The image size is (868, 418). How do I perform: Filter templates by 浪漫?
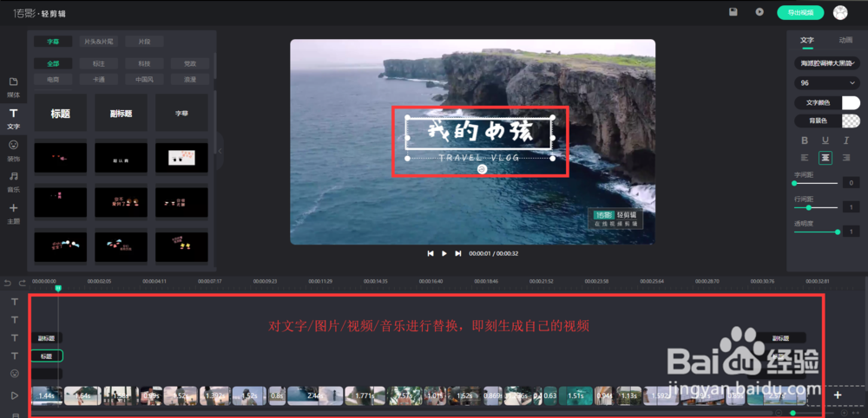click(x=190, y=79)
